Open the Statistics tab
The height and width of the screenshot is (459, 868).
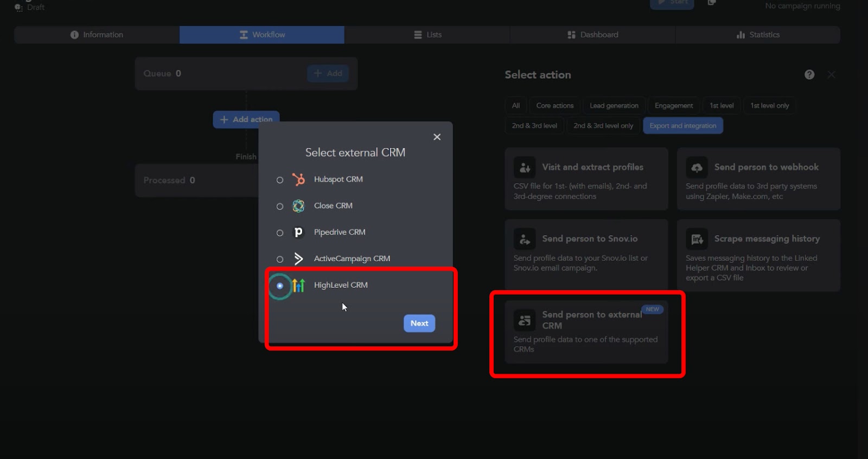[758, 35]
